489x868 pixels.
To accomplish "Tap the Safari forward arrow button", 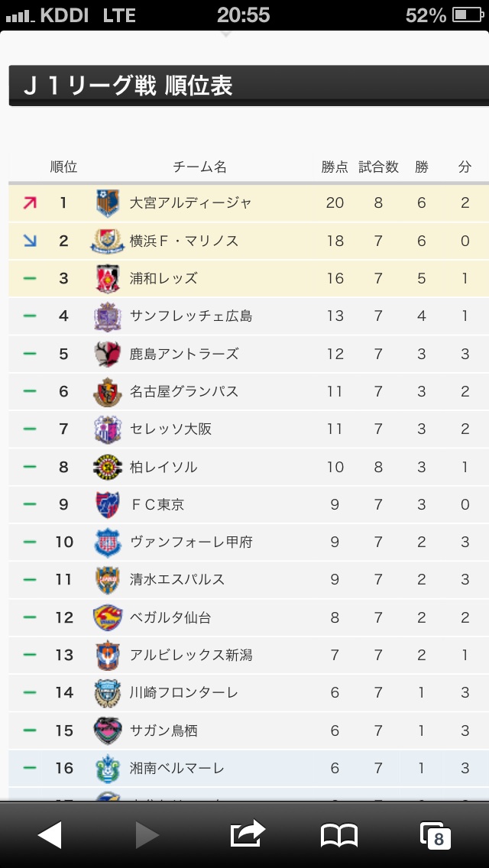I will pos(147,835).
